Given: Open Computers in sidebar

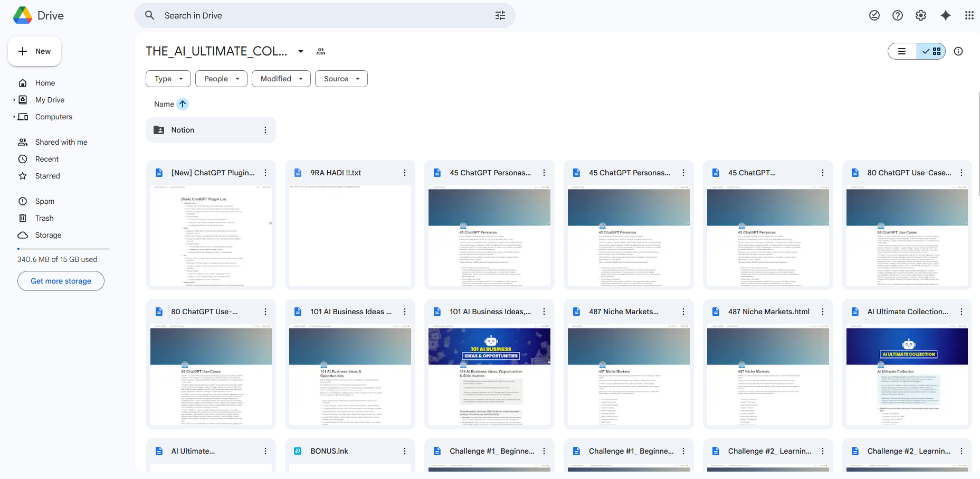Looking at the screenshot, I should (54, 117).
